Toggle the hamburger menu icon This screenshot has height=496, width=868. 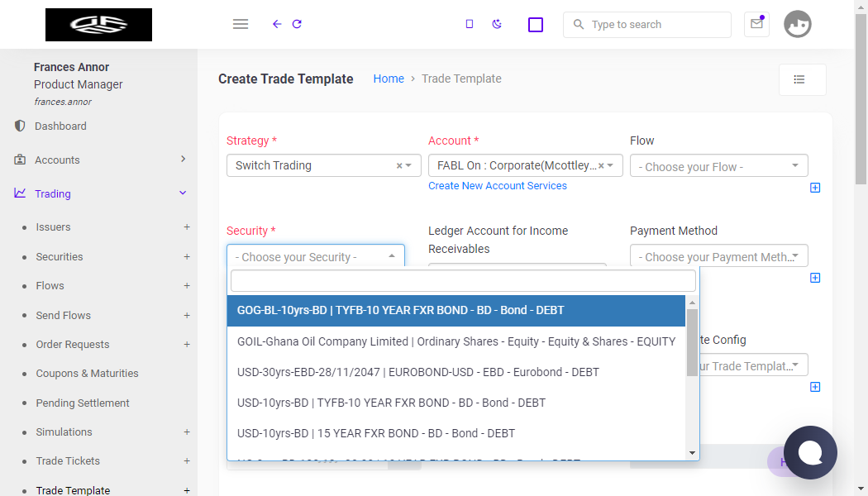241,24
